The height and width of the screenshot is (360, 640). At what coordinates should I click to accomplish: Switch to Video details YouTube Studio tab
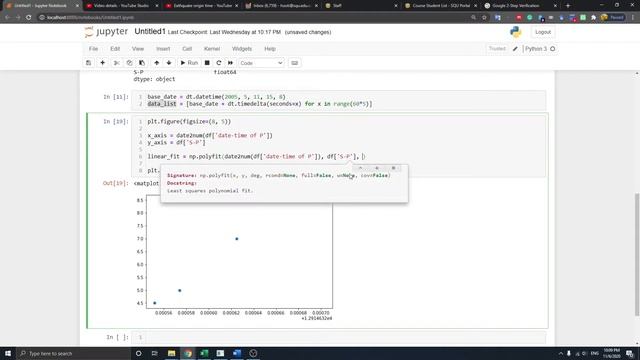click(x=122, y=6)
